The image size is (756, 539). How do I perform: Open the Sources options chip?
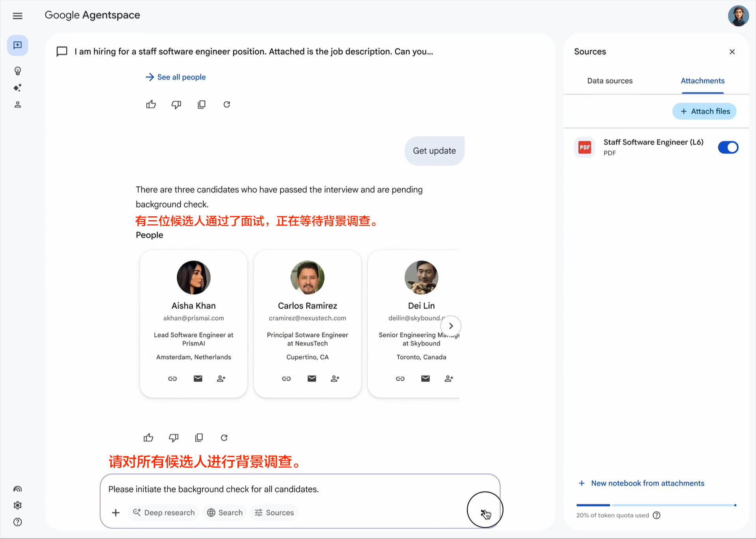tap(274, 513)
